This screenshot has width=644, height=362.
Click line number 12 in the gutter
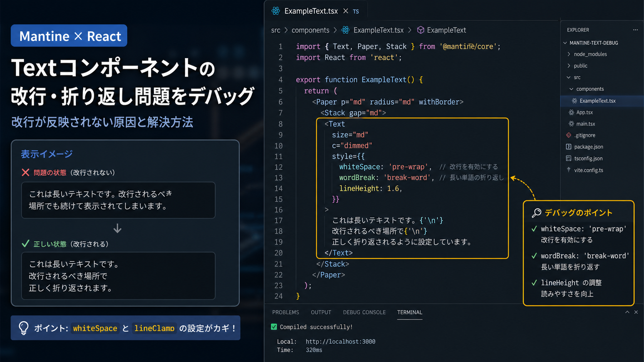(x=278, y=167)
